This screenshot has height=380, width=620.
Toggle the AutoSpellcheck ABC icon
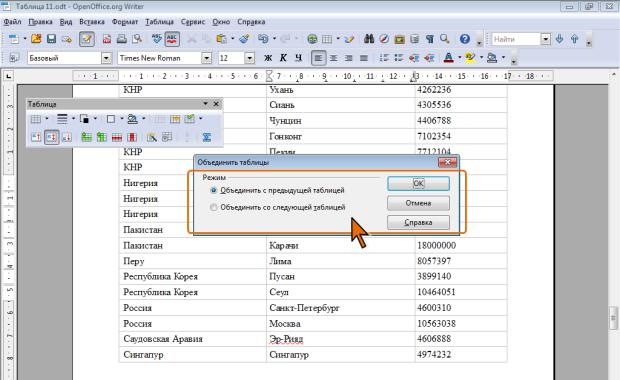point(172,39)
